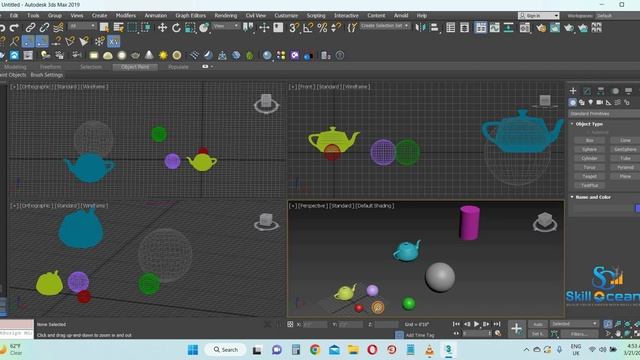Click the Sphere primitive button
Image resolution: width=640 pixels, height=360 pixels.
point(589,149)
